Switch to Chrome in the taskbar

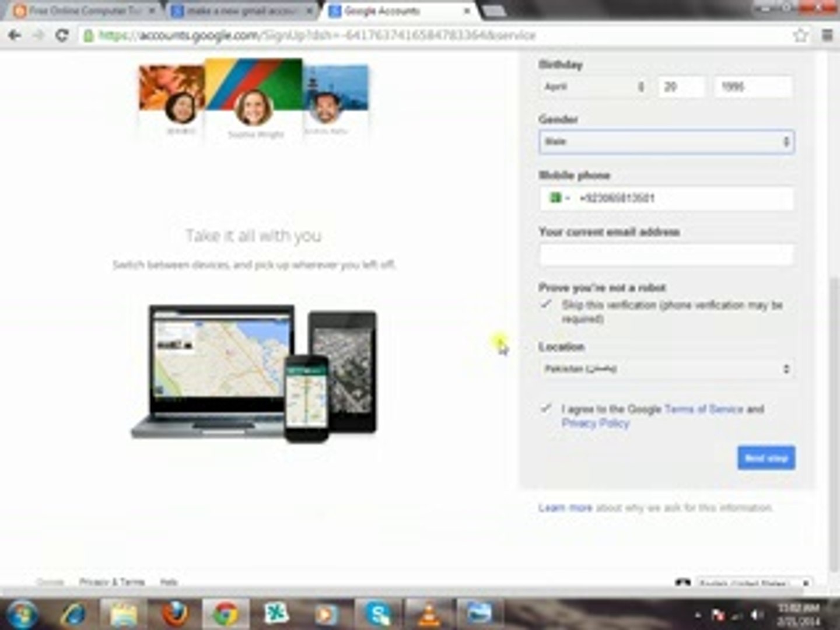pyautogui.click(x=226, y=614)
